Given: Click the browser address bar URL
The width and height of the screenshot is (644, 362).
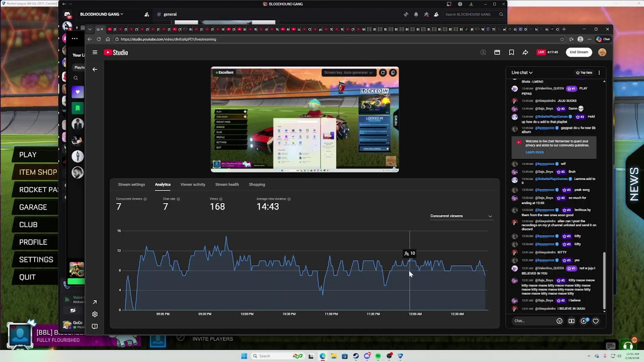Looking at the screenshot, I should [x=169, y=39].
